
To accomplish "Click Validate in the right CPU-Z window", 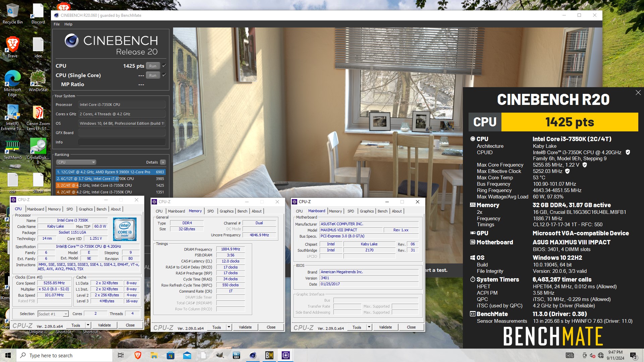I will tap(385, 327).
